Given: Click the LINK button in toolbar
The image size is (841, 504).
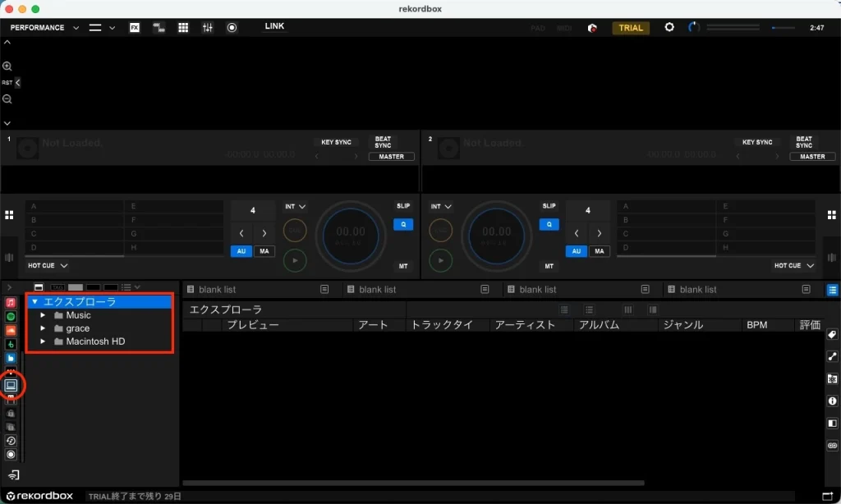Looking at the screenshot, I should pyautogui.click(x=273, y=26).
